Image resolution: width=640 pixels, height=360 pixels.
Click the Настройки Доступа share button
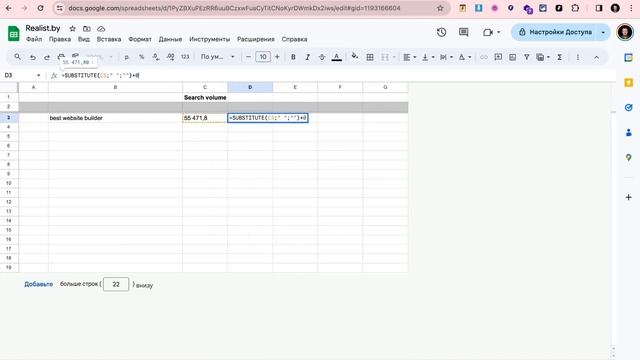click(555, 32)
